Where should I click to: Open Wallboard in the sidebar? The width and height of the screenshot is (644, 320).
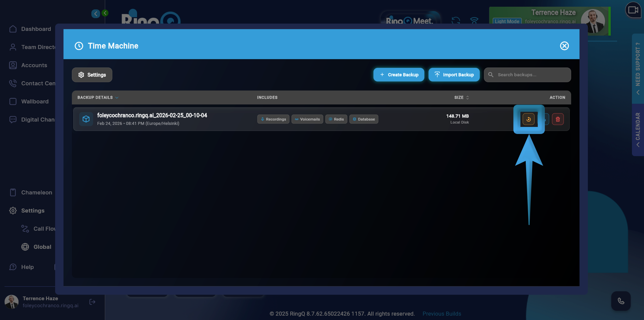click(35, 101)
